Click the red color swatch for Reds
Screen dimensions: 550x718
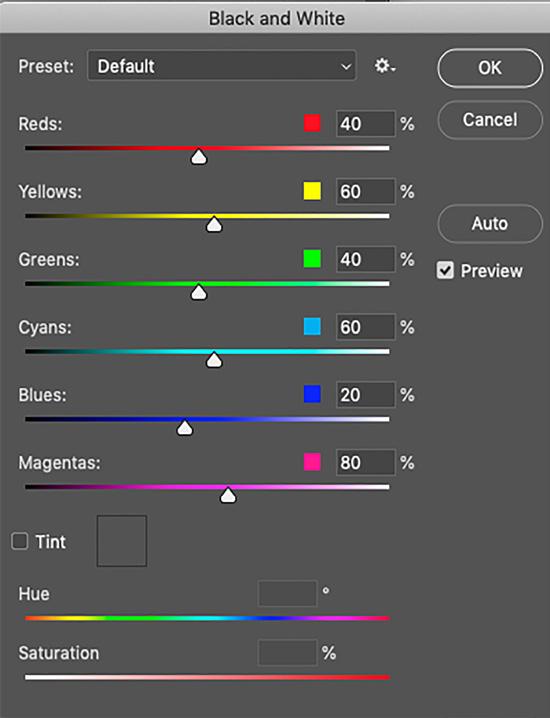[312, 123]
